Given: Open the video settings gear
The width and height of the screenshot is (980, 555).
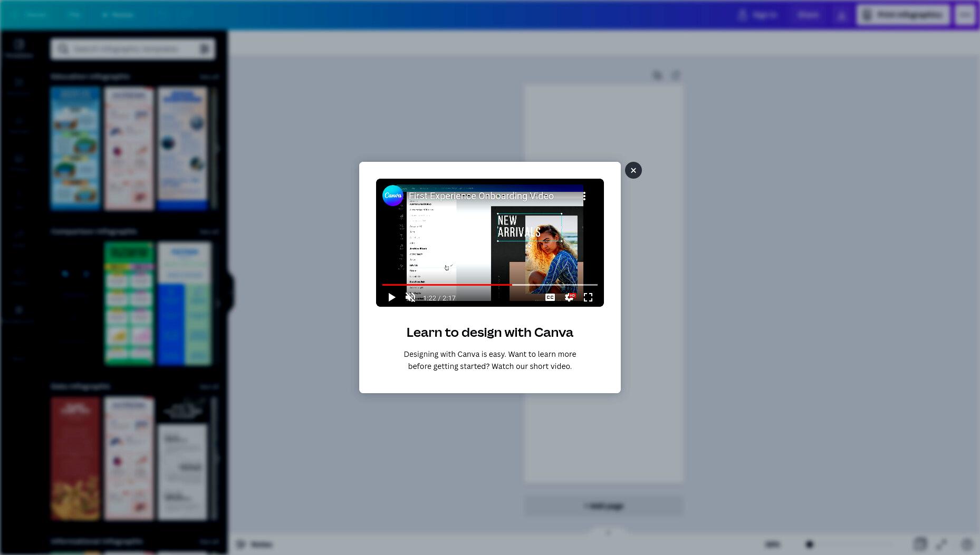Looking at the screenshot, I should pos(569,297).
